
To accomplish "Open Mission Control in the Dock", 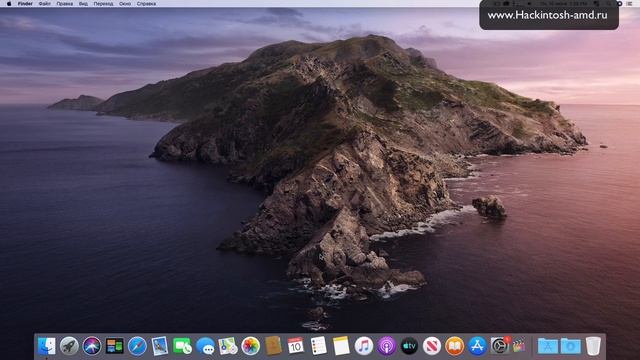I will tap(115, 346).
